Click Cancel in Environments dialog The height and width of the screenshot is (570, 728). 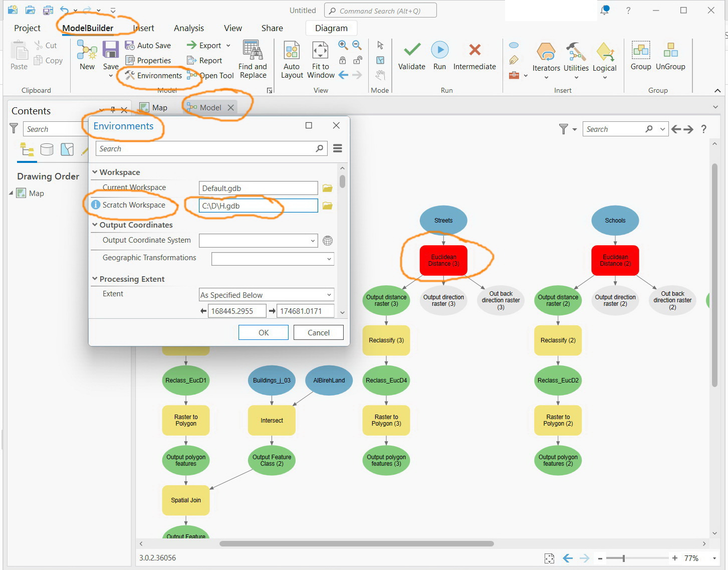click(319, 332)
